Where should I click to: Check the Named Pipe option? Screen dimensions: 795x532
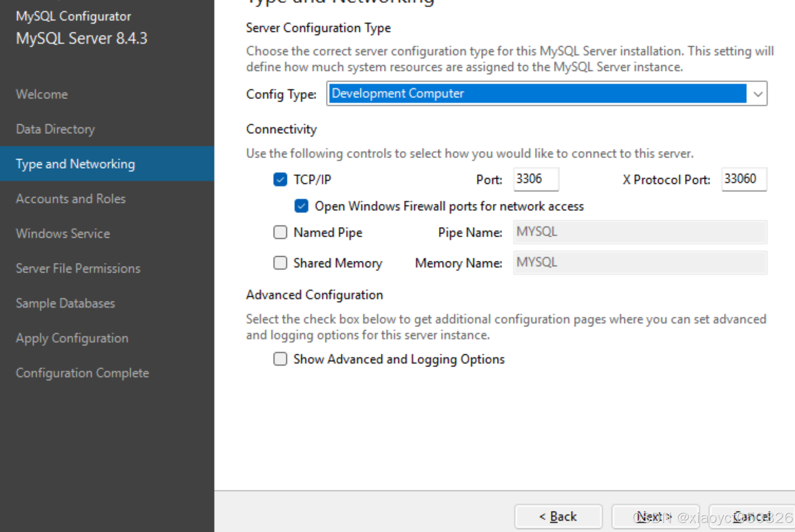click(280, 232)
